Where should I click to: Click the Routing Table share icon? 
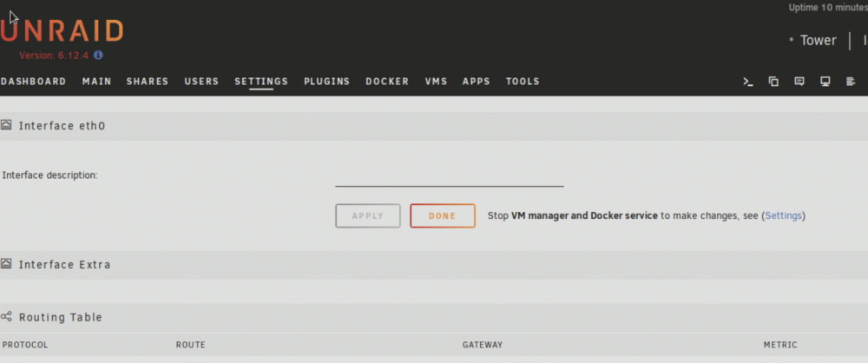tap(6, 317)
